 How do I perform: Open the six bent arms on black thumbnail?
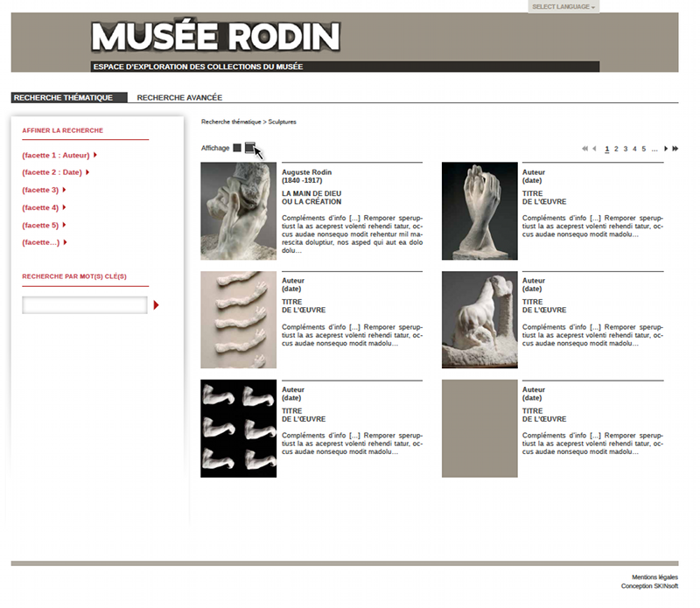(x=238, y=429)
